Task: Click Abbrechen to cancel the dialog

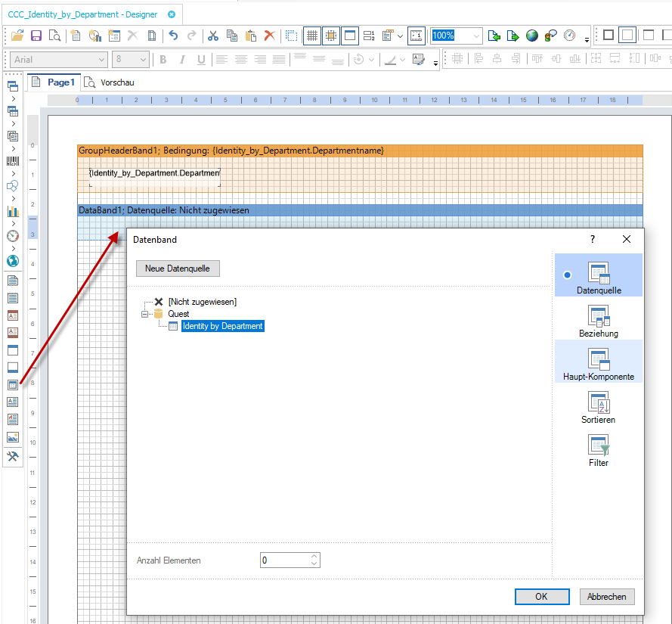Action: (x=607, y=597)
